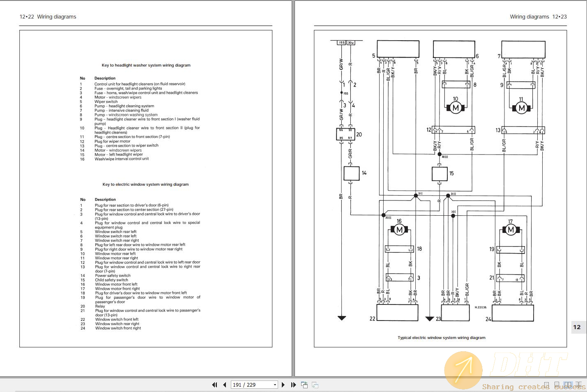This screenshot has height=392, width=587.
Task: Click 'Key to electric window system wiring diagram' heading
Action: (x=145, y=184)
